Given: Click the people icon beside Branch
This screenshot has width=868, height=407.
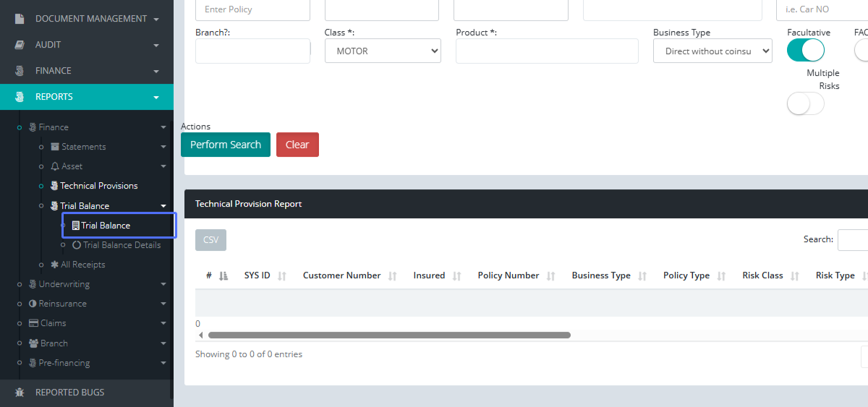Looking at the screenshot, I should point(33,343).
